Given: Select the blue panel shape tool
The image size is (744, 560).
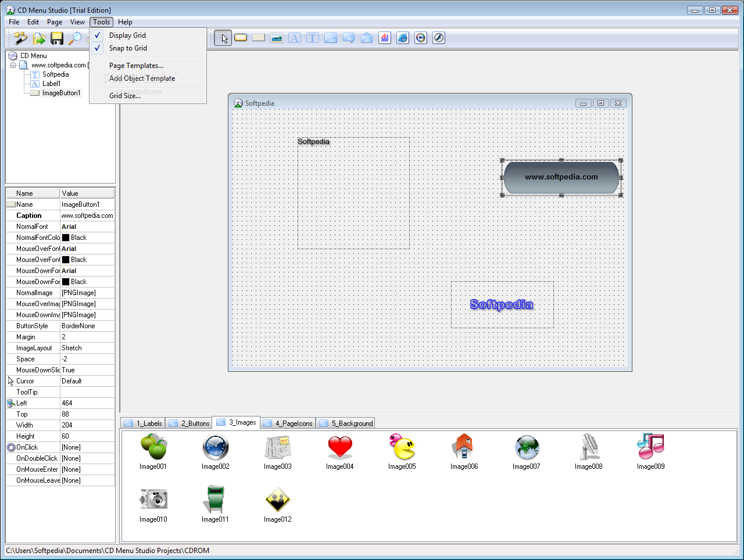Looking at the screenshot, I should click(331, 38).
